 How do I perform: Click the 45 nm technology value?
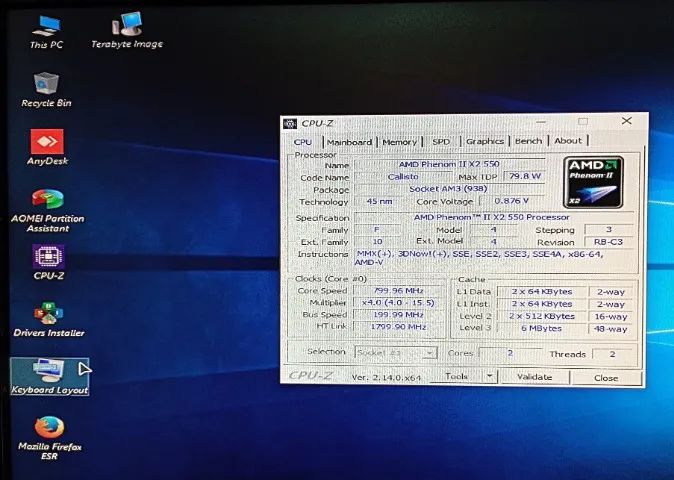point(380,201)
